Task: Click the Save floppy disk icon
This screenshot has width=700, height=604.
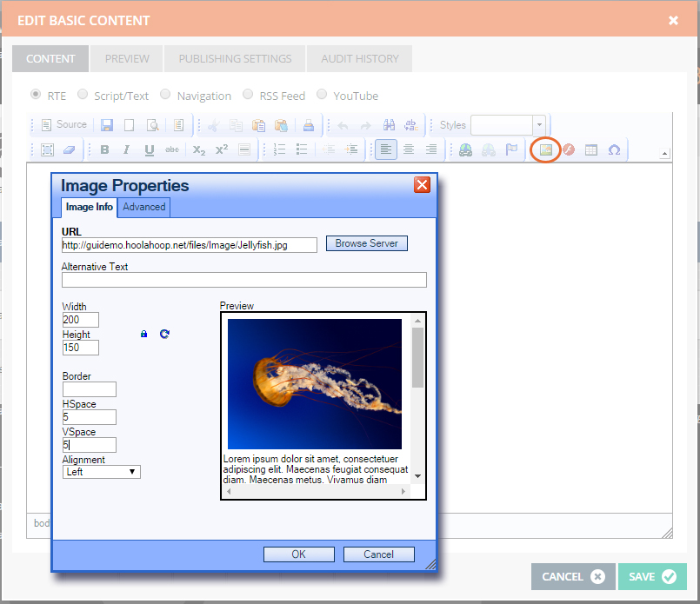Action: [x=107, y=125]
